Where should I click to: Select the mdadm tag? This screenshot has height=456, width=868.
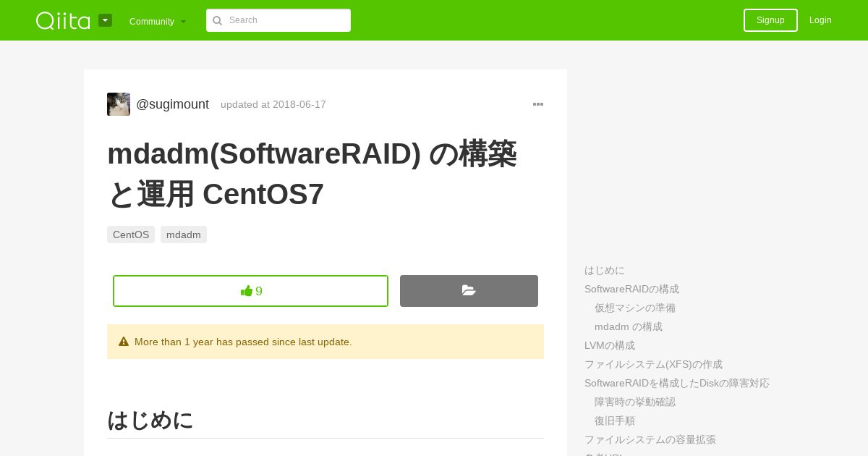(184, 235)
